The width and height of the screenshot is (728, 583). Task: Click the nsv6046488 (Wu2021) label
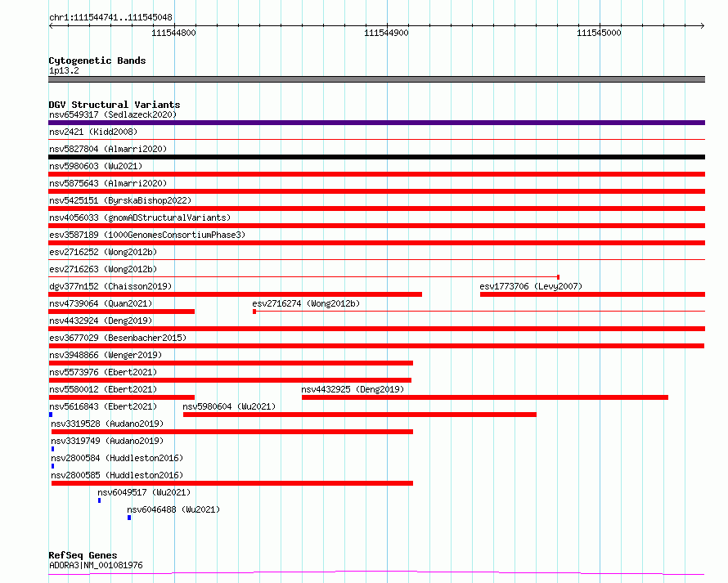click(173, 509)
